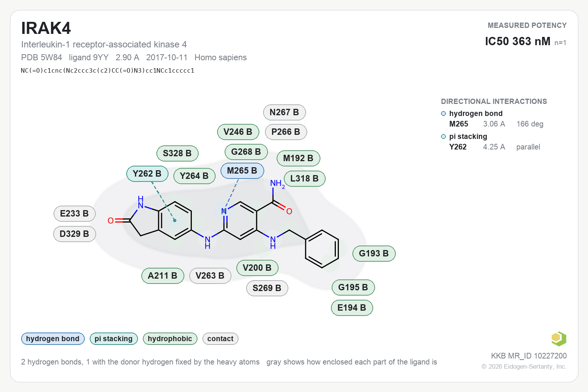This screenshot has width=588, height=392.
Task: Click the NH2 amide group on ligand
Action: tap(277, 184)
